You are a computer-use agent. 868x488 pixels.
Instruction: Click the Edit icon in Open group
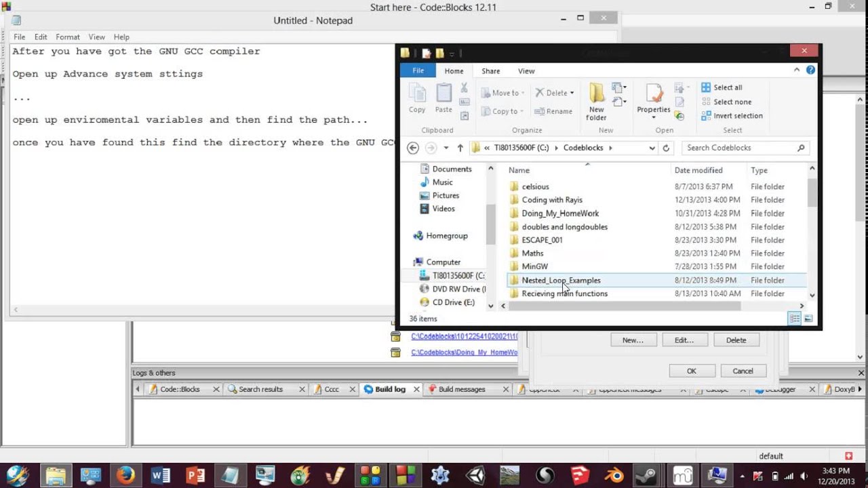[x=679, y=102]
